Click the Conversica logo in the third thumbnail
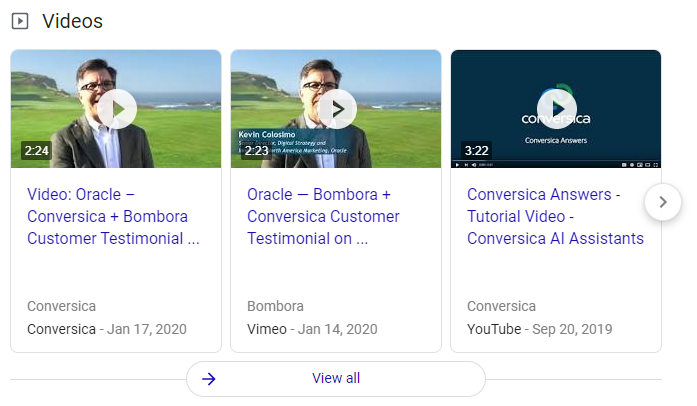Screen dimensions: 697x406 tap(555, 116)
